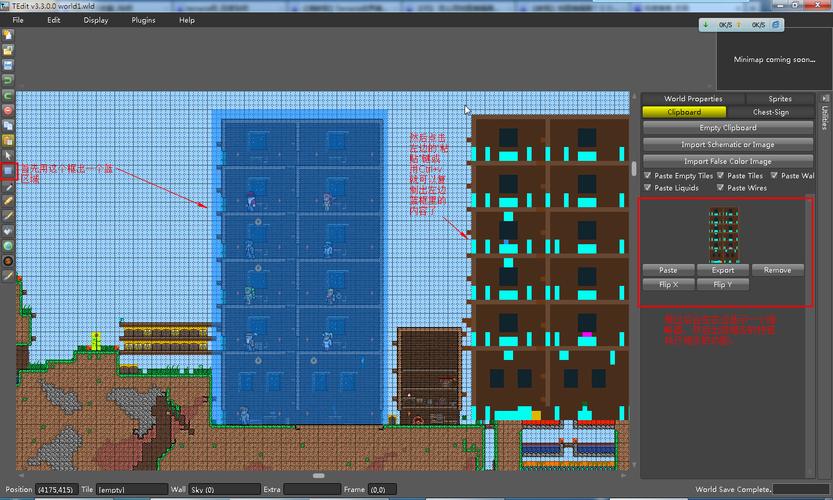Select the Arrow pointer tool
This screenshot has width=833, height=500.
pos(8,156)
